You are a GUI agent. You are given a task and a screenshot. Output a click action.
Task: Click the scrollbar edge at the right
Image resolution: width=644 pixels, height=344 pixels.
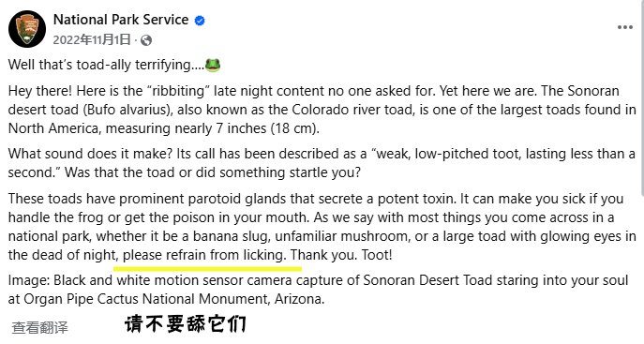tap(642, 97)
